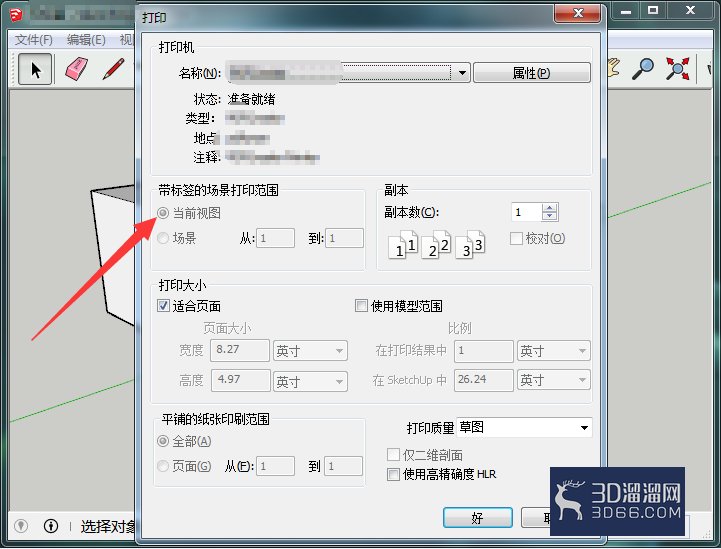
Task: Click the 宽度 width value 8.27 field
Action: point(240,350)
